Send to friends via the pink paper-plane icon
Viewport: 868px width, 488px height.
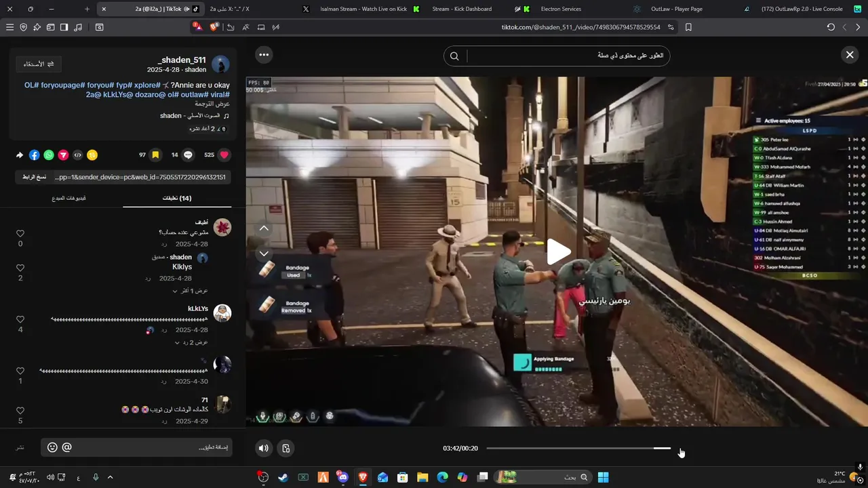pos(63,155)
